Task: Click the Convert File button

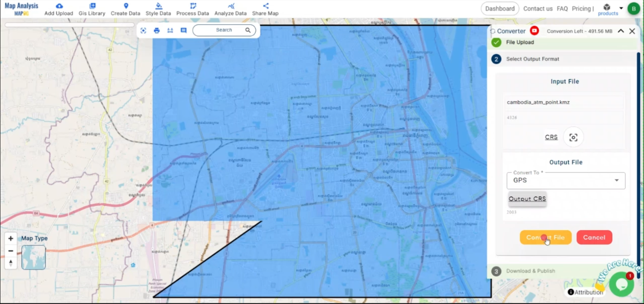Action: pos(545,238)
